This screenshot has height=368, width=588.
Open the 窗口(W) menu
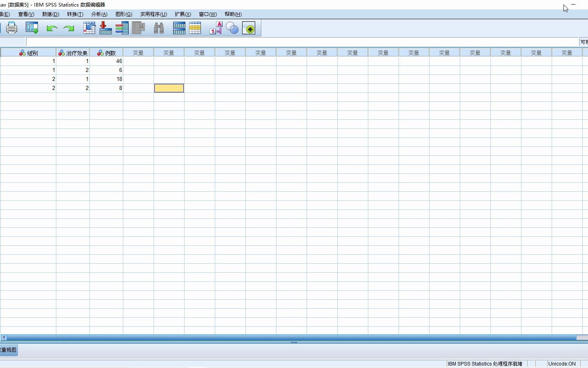[x=208, y=14]
